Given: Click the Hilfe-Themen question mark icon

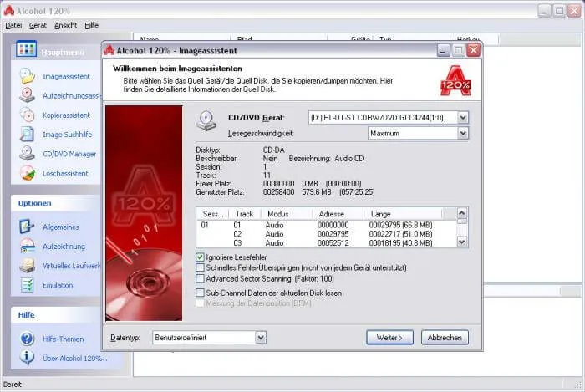Looking at the screenshot, I should (28, 339).
